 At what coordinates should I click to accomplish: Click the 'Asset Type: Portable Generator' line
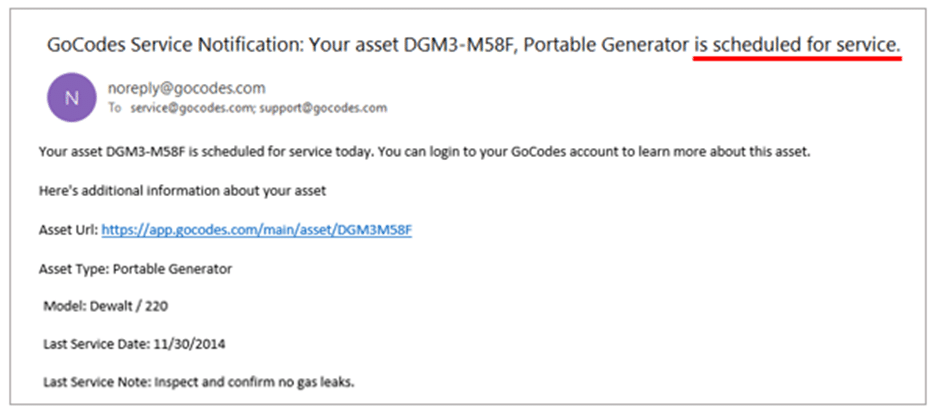click(x=135, y=269)
